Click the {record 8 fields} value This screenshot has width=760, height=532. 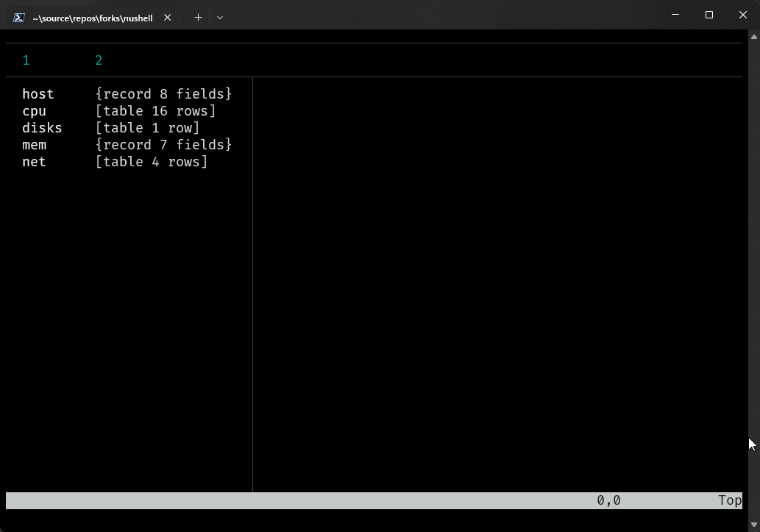point(164,94)
